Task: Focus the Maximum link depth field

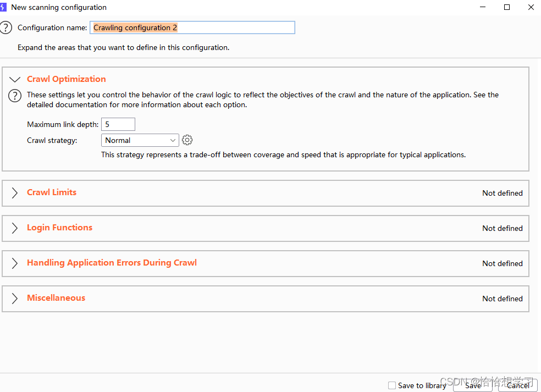Action: pos(118,124)
